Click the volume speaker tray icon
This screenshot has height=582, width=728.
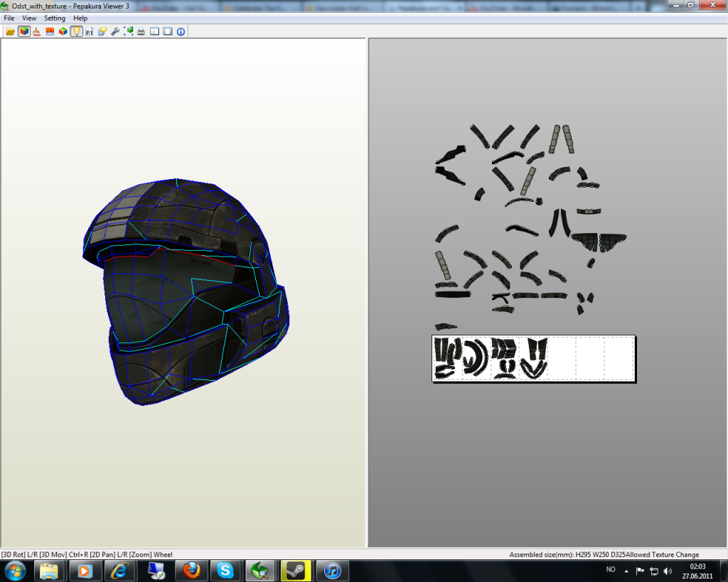tap(668, 571)
